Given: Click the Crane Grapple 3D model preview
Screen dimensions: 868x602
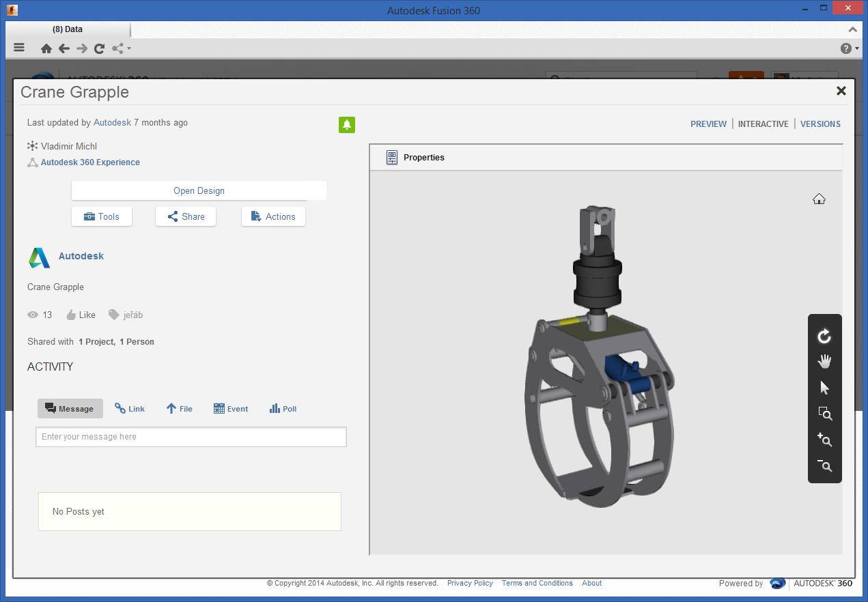Looking at the screenshot, I should (599, 358).
